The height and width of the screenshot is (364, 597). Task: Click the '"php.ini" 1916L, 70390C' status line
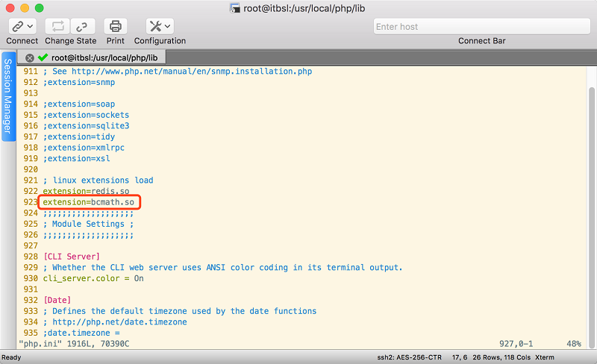pyautogui.click(x=74, y=344)
